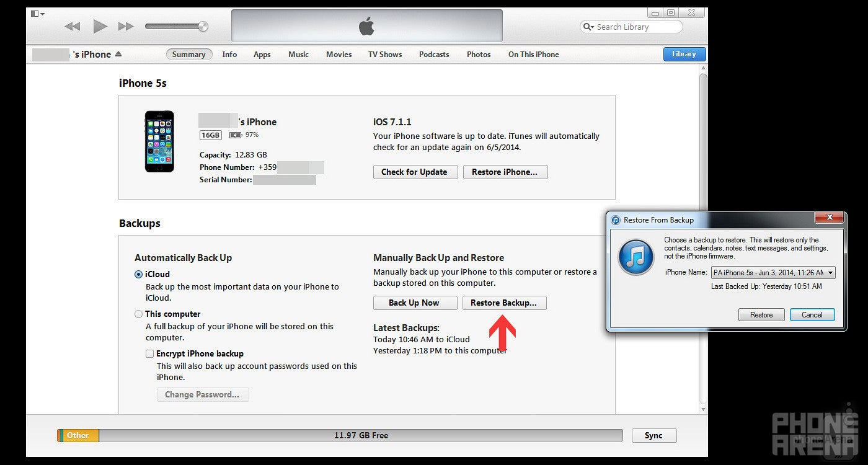Open the Music tab
This screenshot has height=465, width=868.
298,55
